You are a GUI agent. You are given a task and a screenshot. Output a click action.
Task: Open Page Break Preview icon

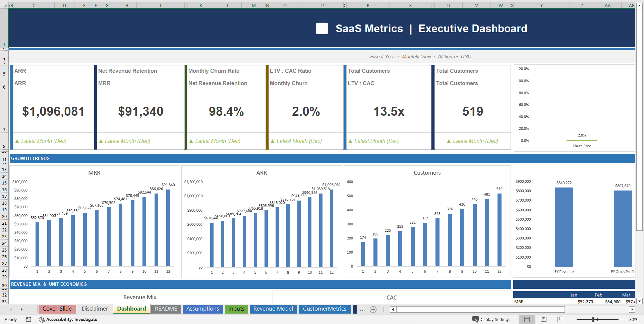[560, 319]
